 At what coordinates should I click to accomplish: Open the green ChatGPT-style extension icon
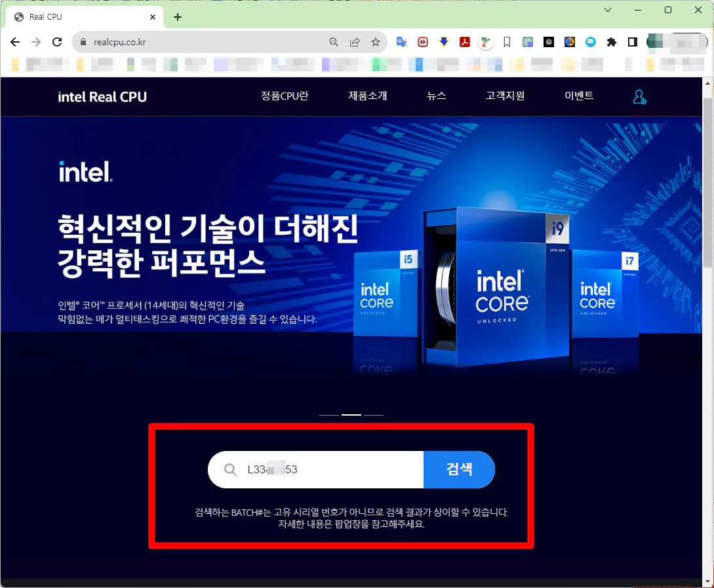tap(528, 43)
